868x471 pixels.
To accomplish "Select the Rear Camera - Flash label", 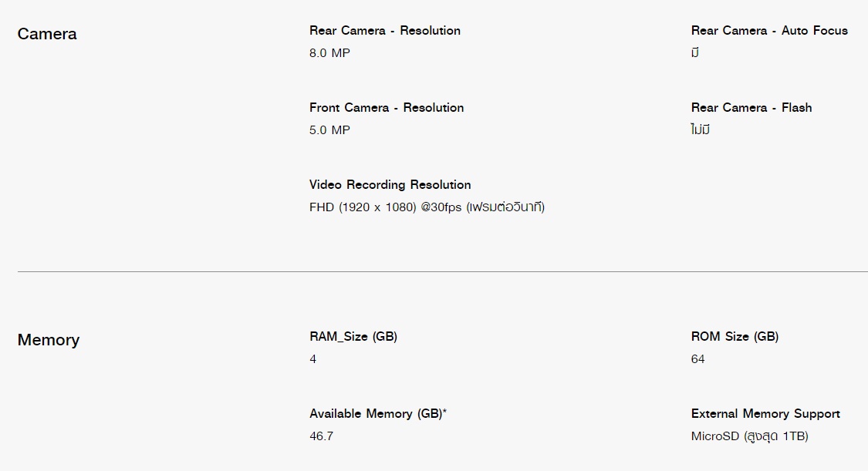I will tap(751, 108).
